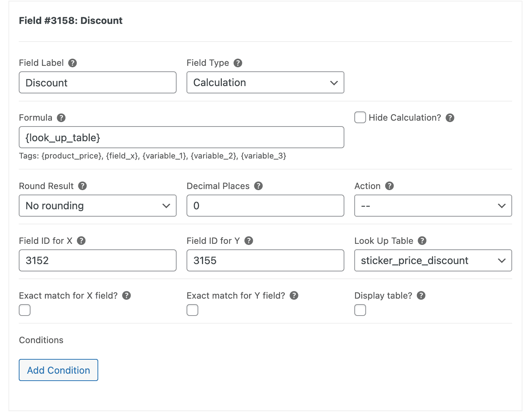Enable the Hide Calculation checkbox
The width and height of the screenshot is (532, 420).
coord(360,117)
